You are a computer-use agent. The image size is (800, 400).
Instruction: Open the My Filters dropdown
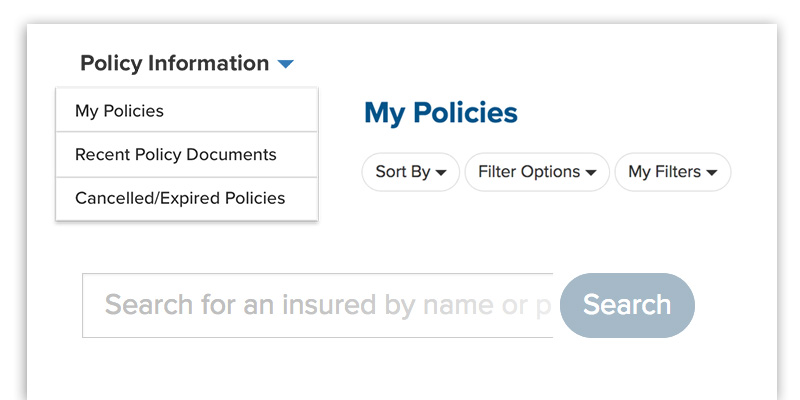click(x=672, y=172)
